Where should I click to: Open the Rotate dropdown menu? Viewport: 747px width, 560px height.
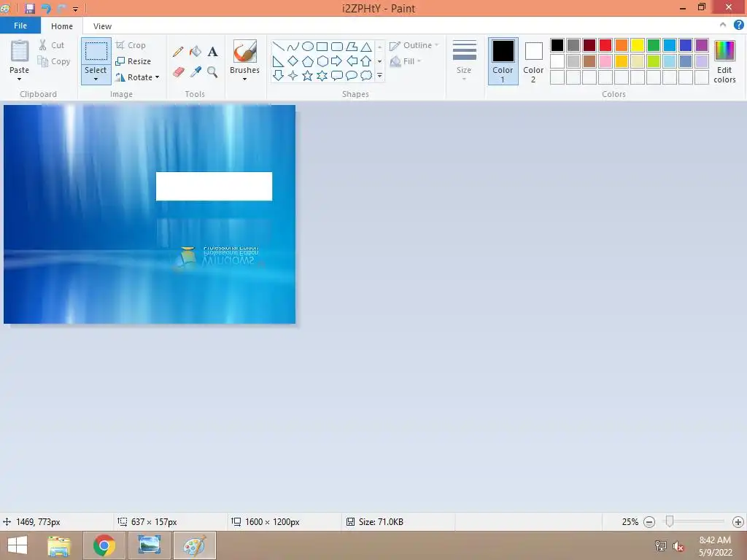[x=137, y=77]
